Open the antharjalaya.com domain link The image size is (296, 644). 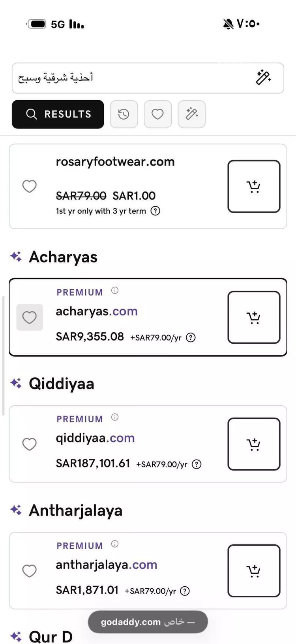pyautogui.click(x=106, y=565)
